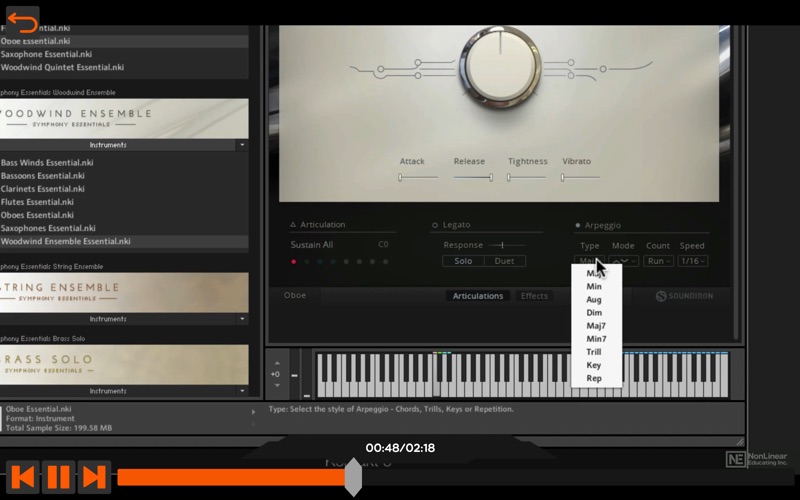The image size is (800, 500).
Task: Enable the Solo legato mode
Action: pyautogui.click(x=463, y=261)
